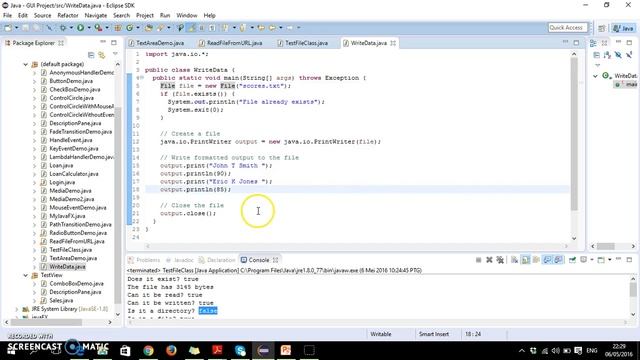Open Chrome from the taskbar
This screenshot has height=360, width=640.
coord(149,350)
